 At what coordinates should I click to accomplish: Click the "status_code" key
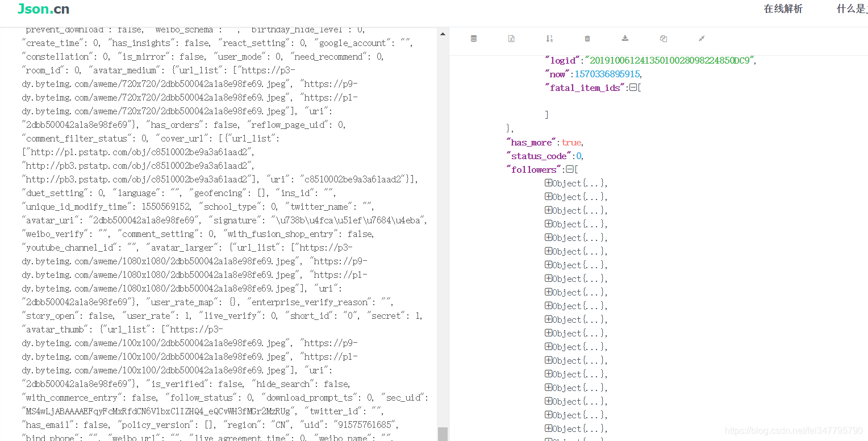pyautogui.click(x=539, y=156)
